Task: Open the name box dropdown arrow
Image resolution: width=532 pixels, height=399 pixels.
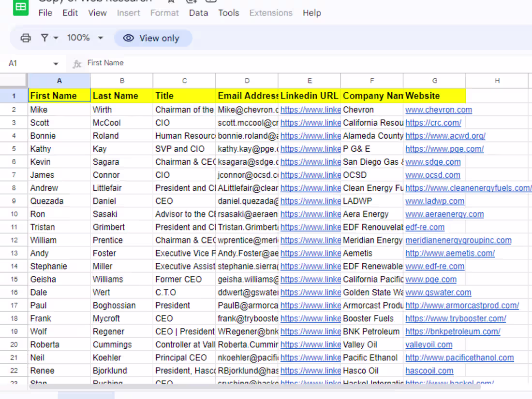Action: 56,64
